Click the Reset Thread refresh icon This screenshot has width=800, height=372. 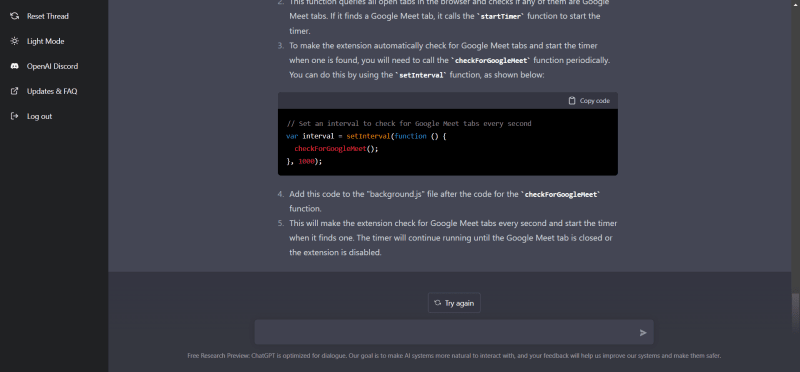(x=15, y=16)
